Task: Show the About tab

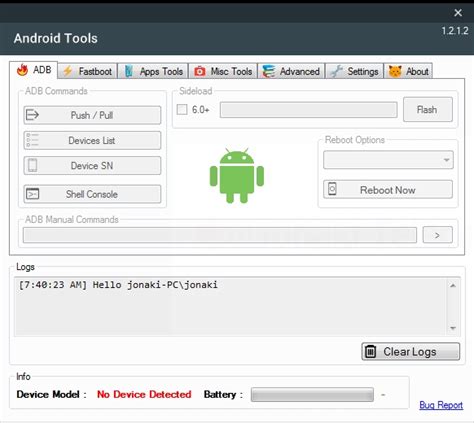Action: (x=408, y=71)
